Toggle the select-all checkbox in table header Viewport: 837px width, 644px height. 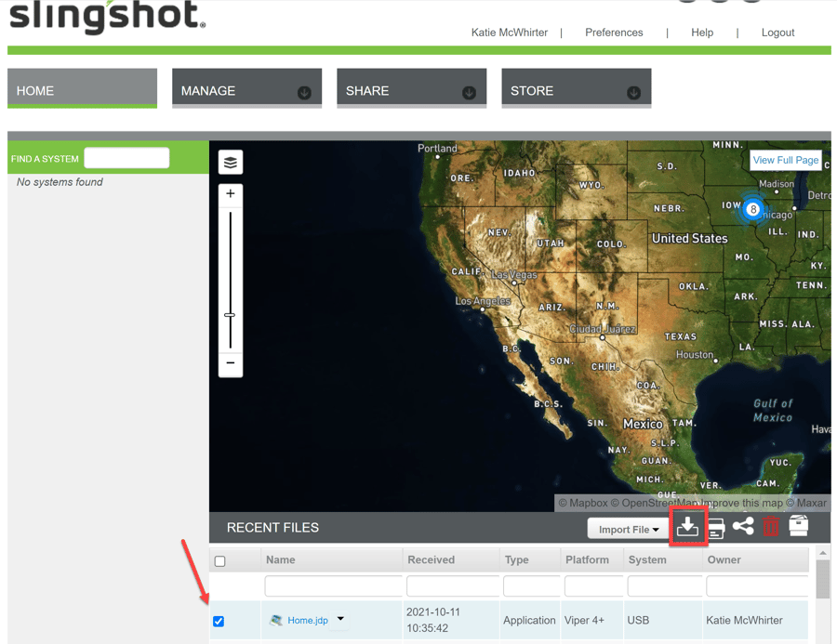point(220,561)
